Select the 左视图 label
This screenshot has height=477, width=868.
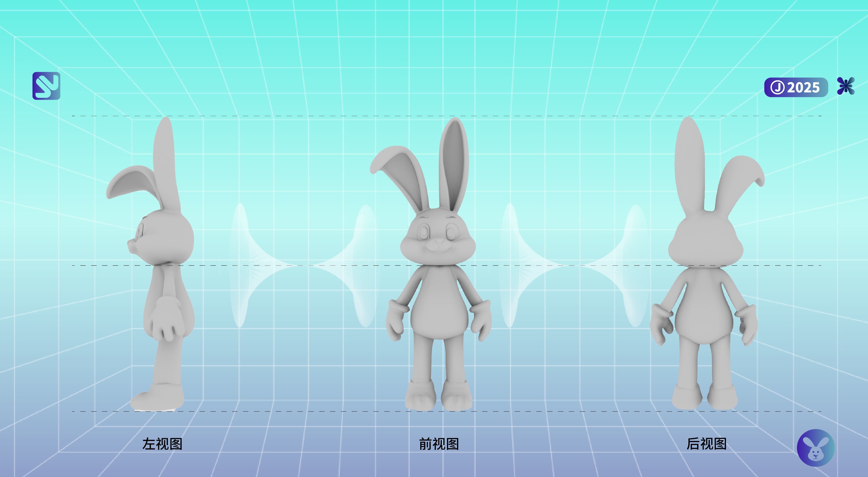pos(162,444)
